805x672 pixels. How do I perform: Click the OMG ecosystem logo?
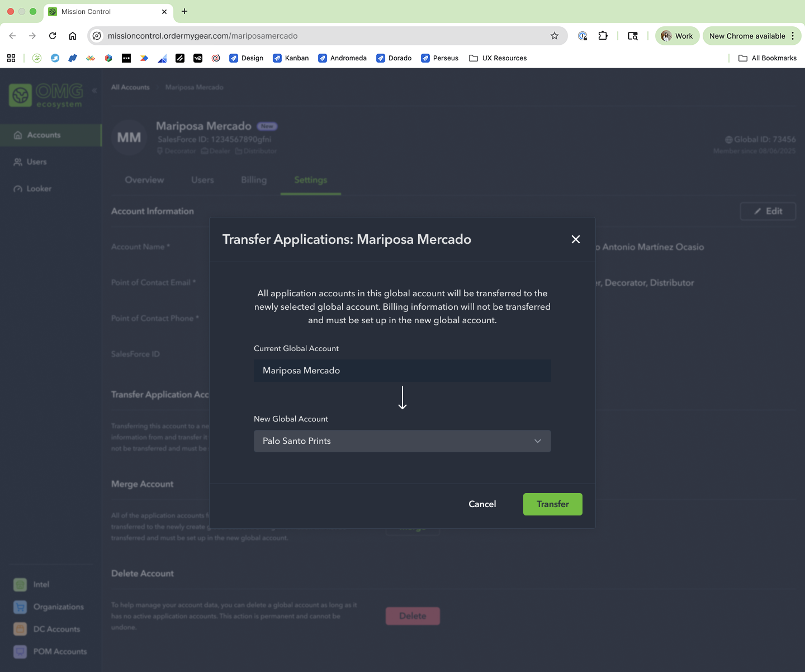click(46, 96)
